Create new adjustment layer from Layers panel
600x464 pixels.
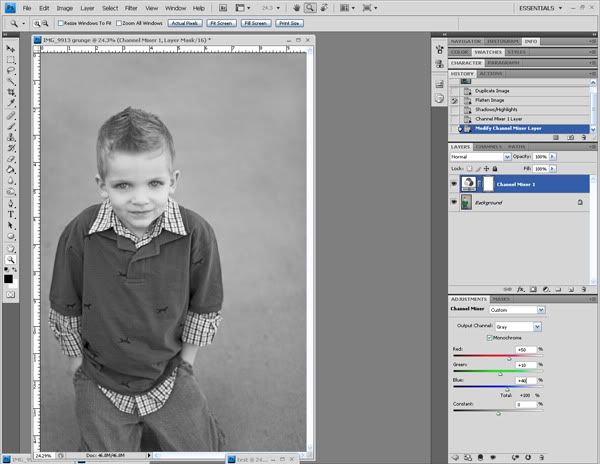[546, 290]
